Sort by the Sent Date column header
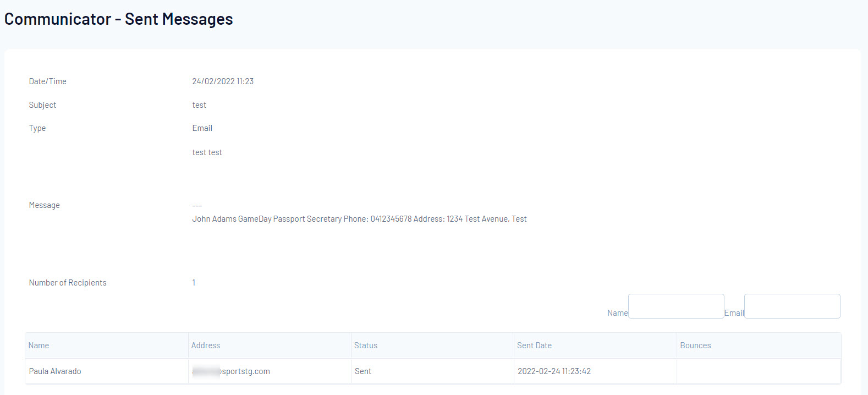This screenshot has width=868, height=395. point(595,345)
